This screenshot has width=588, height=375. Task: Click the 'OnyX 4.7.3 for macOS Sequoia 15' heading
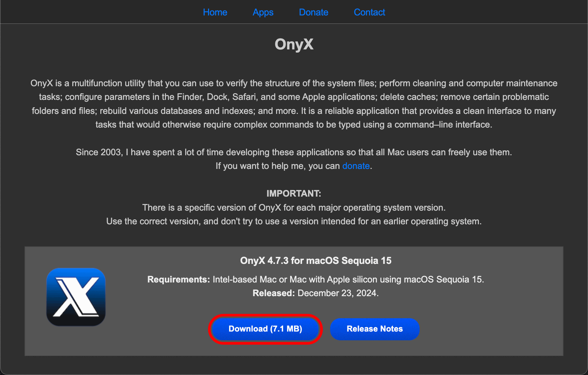[315, 260]
